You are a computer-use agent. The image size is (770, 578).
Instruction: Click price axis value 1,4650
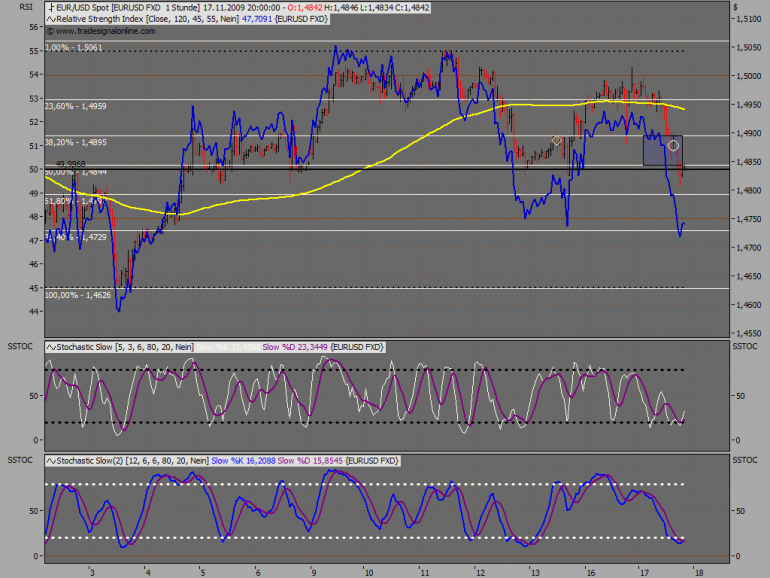(x=749, y=276)
